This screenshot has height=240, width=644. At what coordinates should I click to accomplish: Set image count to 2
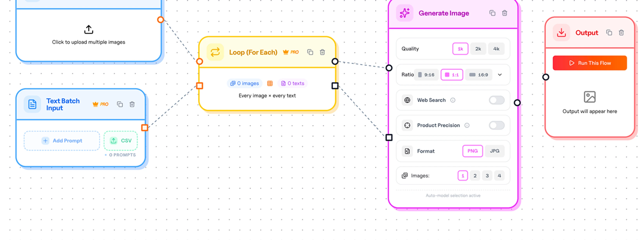[475, 176]
